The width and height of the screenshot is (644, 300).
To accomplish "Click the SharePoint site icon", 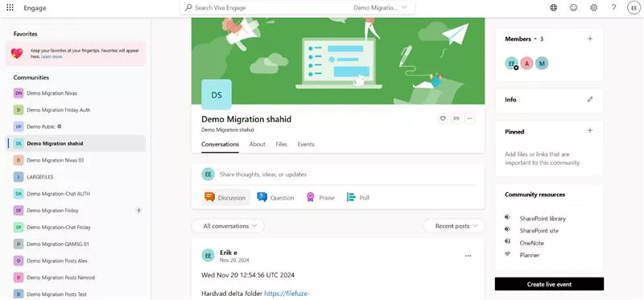I will 508,229.
